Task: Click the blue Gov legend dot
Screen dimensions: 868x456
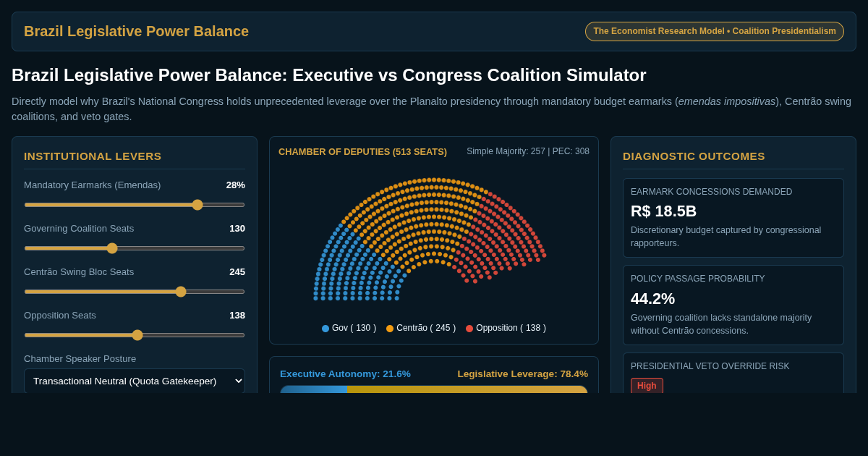Action: [x=325, y=329]
